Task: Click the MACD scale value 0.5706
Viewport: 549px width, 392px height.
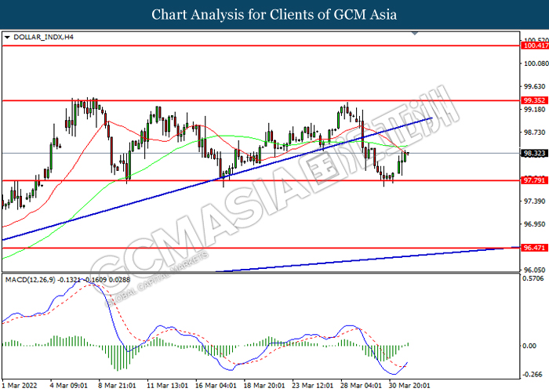Action: [533, 278]
